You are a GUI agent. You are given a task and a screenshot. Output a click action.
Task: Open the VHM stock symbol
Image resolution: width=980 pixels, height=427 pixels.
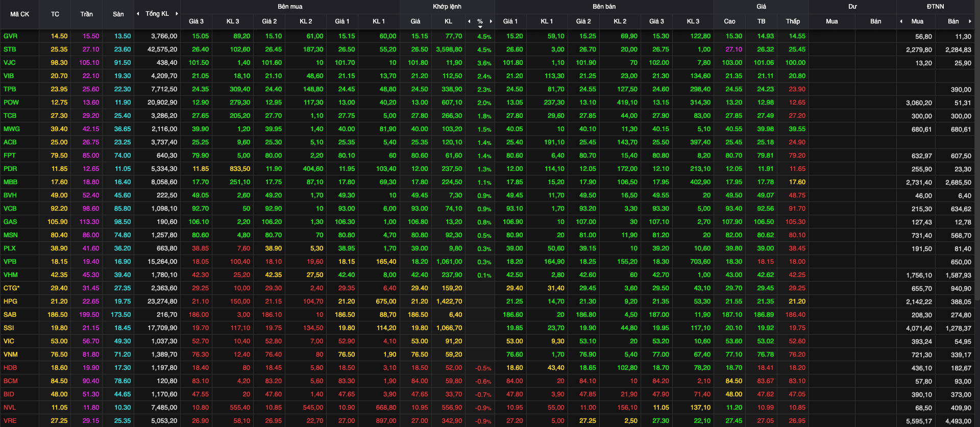click(10, 275)
